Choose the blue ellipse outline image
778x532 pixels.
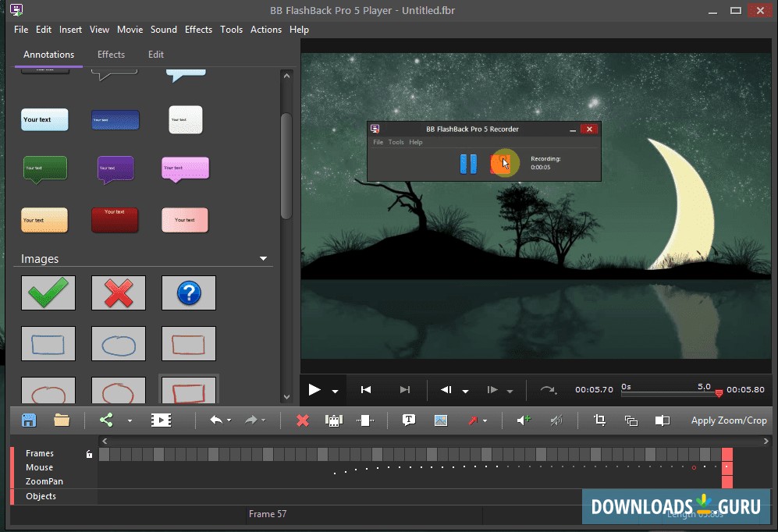coord(119,343)
